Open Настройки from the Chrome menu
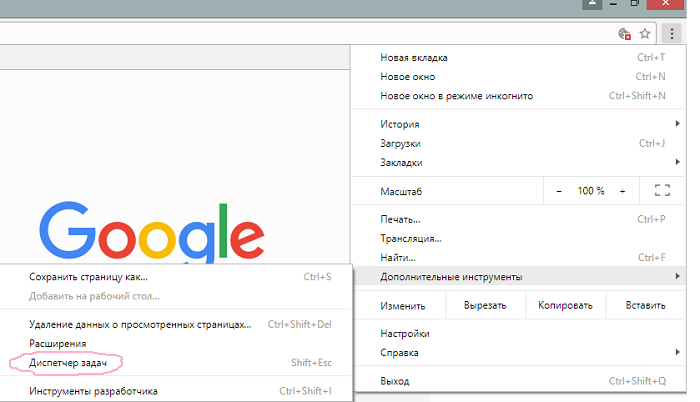Screen dimensions: 700x402 pyautogui.click(x=405, y=333)
